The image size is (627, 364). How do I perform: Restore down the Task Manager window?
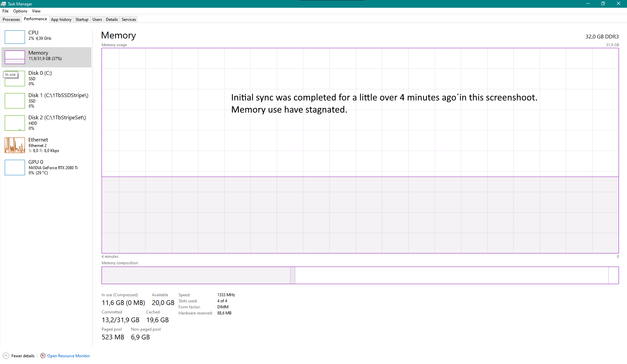click(x=603, y=4)
